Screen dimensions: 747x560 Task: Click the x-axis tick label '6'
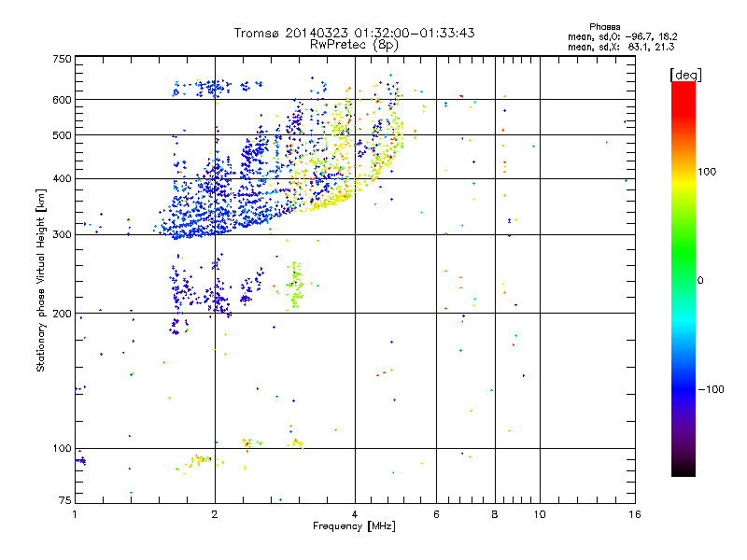[436, 514]
